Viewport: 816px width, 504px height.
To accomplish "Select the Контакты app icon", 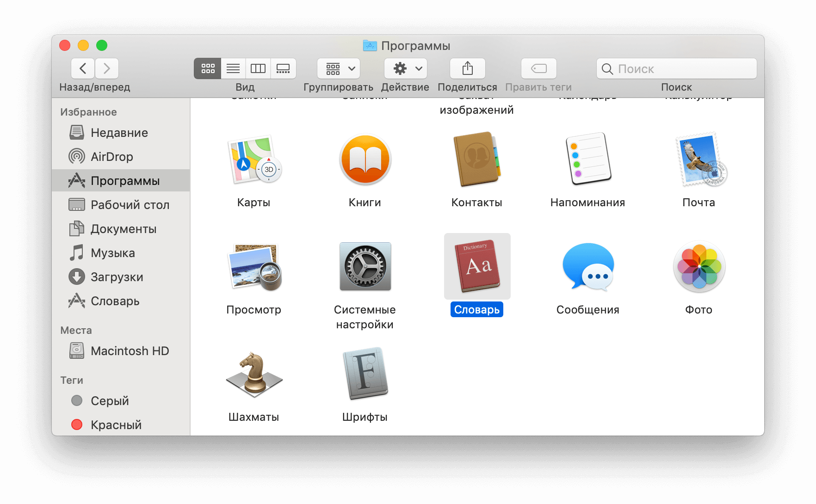I will click(476, 160).
